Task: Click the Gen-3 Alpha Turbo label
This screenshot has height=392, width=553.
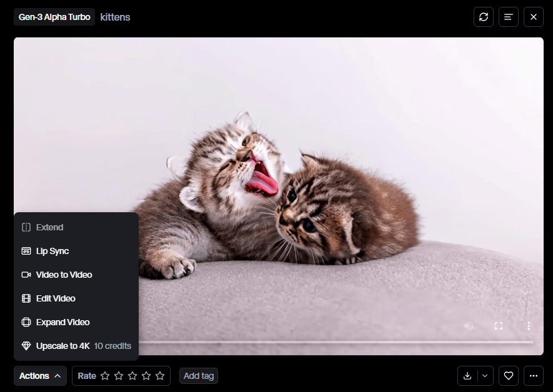Action: (x=54, y=17)
